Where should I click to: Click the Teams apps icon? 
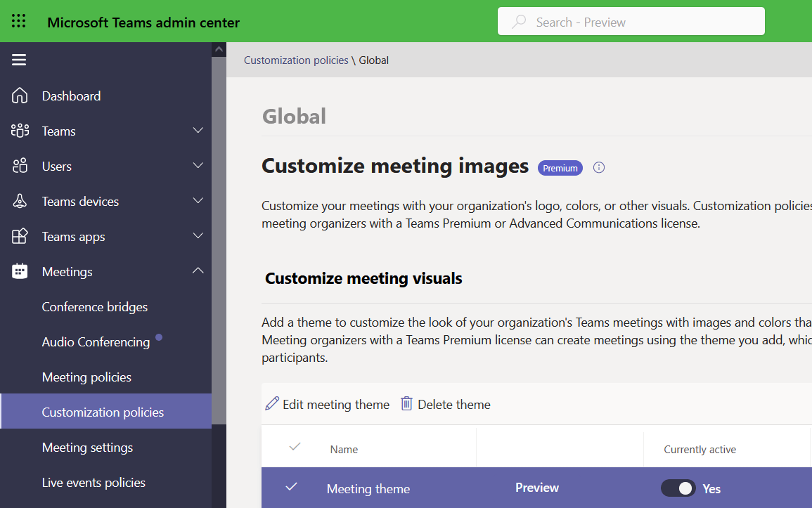(x=20, y=237)
